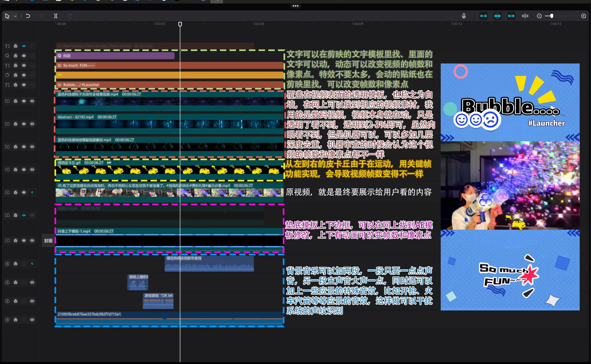This screenshot has width=591, height=364.
Task: Toggle preview axis button
Action: (525, 16)
